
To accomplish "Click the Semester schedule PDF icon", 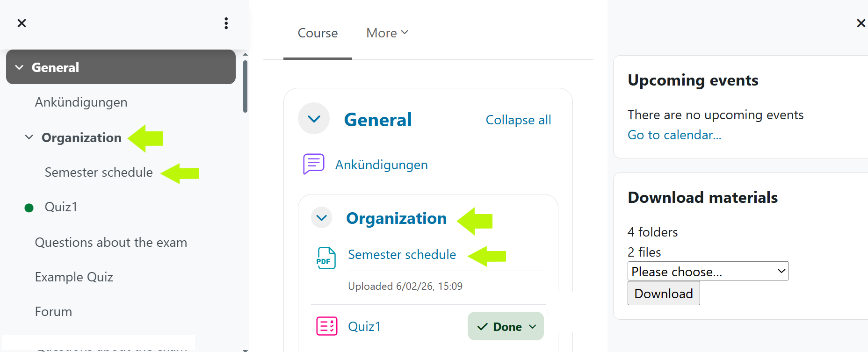I will click(326, 258).
